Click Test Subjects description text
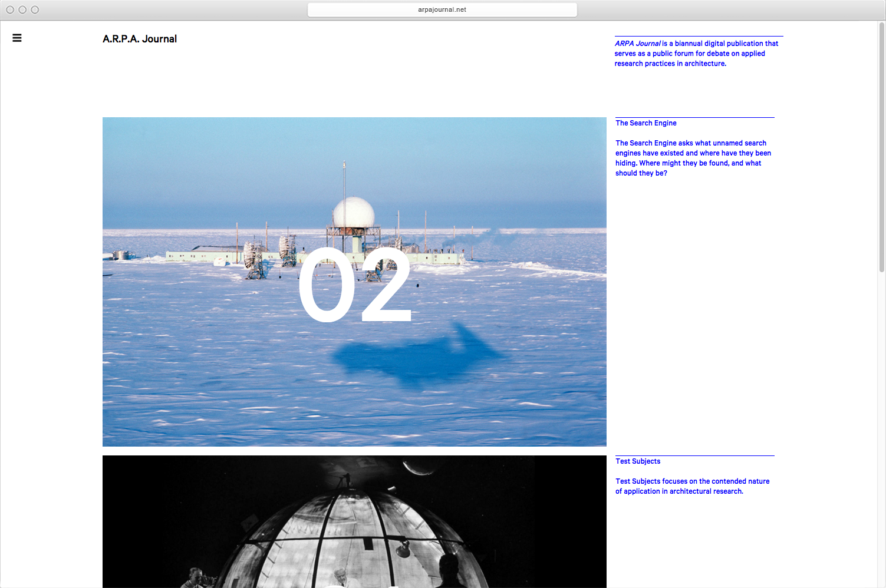 click(693, 486)
